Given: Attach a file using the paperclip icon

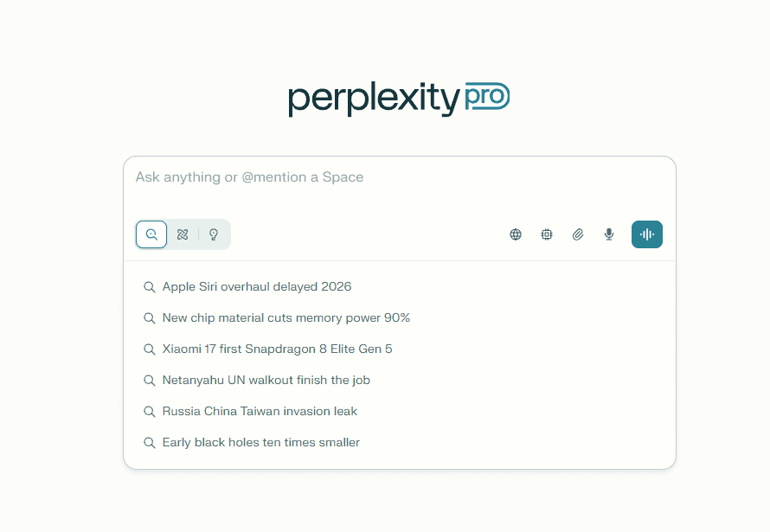Looking at the screenshot, I should [578, 234].
